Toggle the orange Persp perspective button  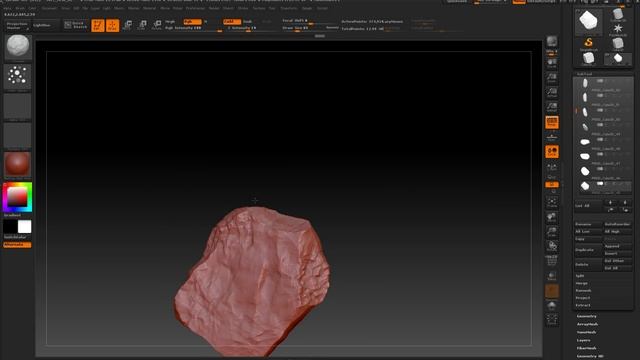point(552,122)
